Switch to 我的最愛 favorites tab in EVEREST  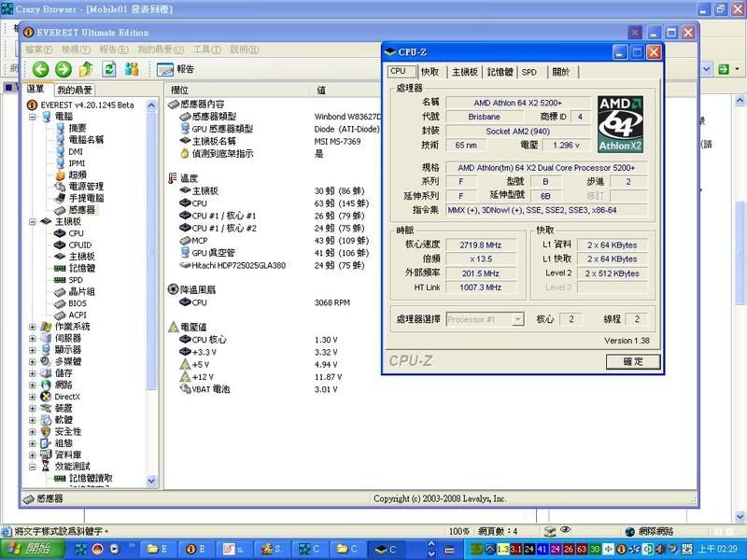[x=74, y=90]
